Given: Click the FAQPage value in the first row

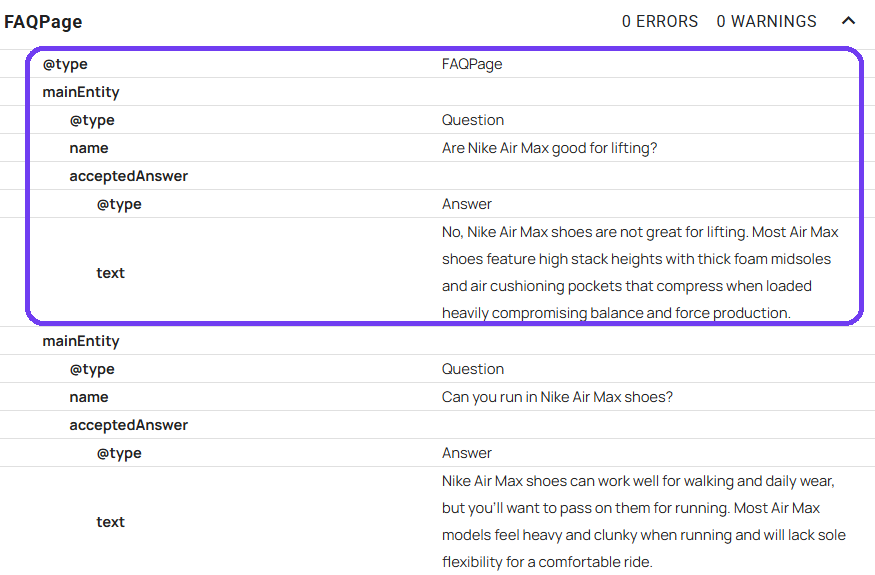Looking at the screenshot, I should pos(472,64).
